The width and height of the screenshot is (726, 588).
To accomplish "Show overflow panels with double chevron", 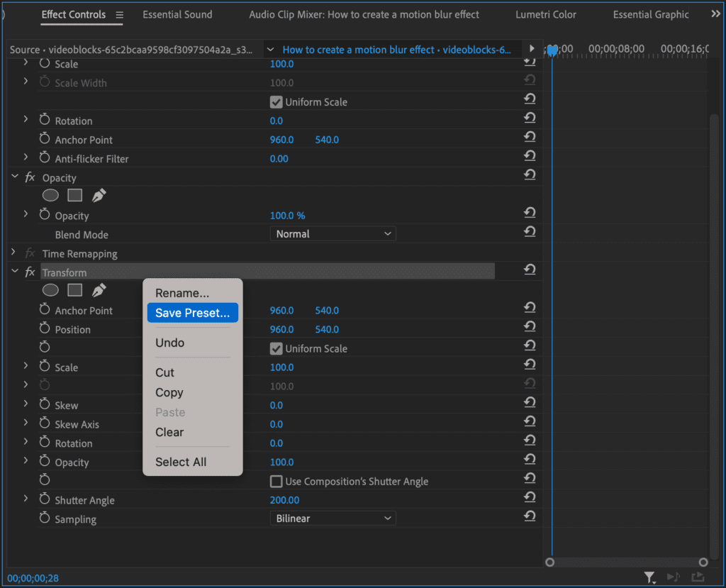I will point(715,14).
